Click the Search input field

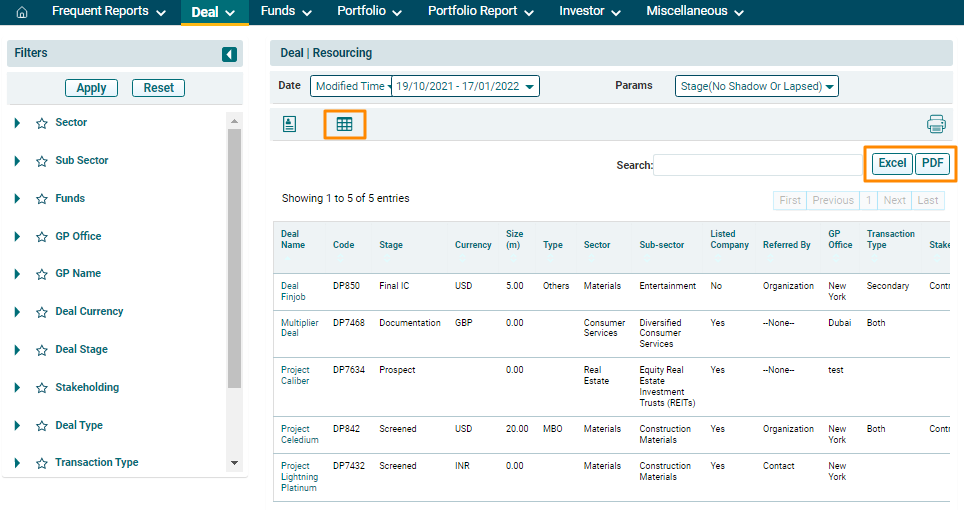[757, 165]
